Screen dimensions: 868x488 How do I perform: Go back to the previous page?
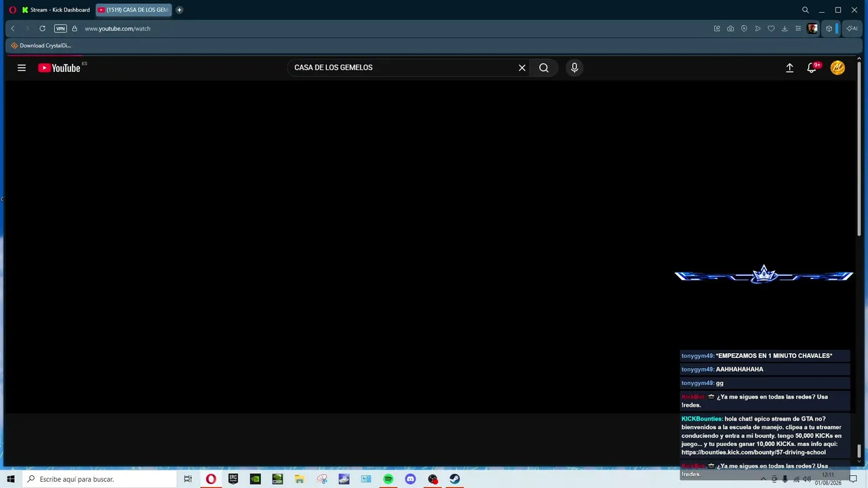[13, 28]
